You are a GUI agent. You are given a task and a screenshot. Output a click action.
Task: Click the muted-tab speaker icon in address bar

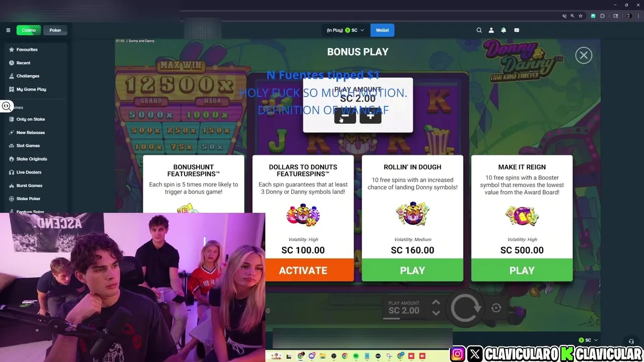[x=564, y=16]
